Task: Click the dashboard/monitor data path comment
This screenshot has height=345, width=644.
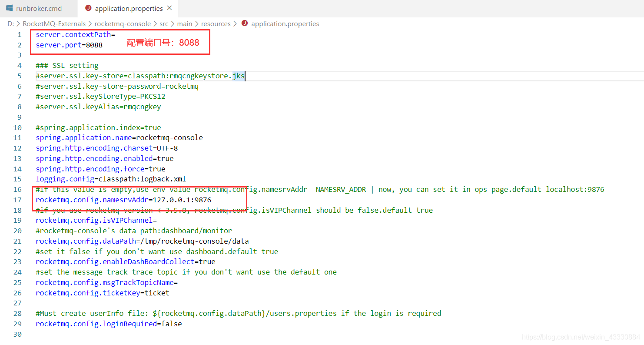Action: click(x=134, y=231)
